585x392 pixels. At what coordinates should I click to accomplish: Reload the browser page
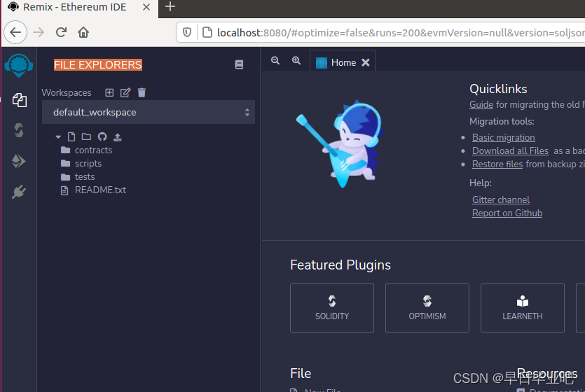(x=61, y=32)
